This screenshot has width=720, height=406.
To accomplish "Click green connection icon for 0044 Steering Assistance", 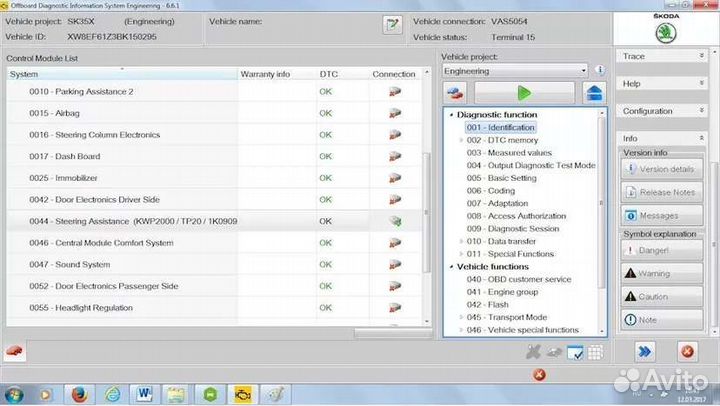I will (395, 221).
